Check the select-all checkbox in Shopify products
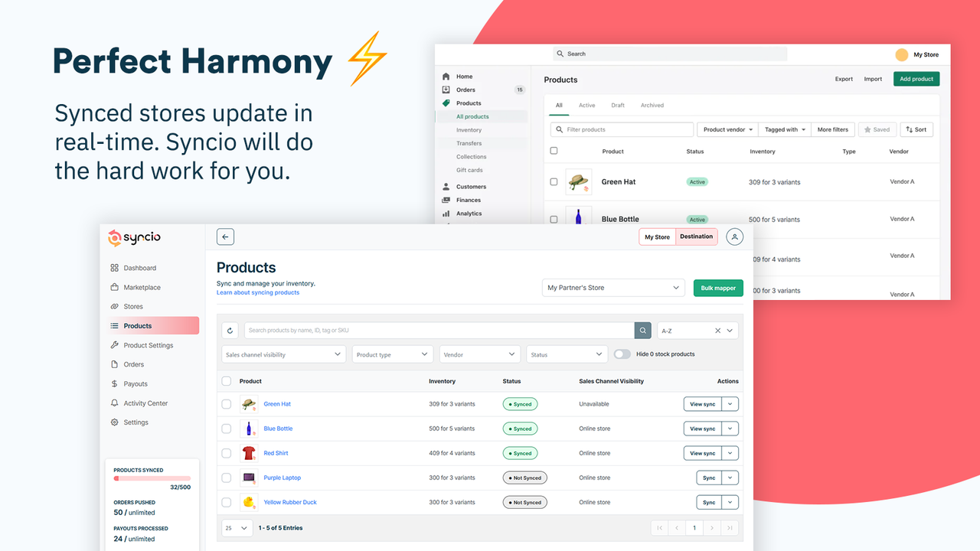The height and width of the screenshot is (551, 980). pyautogui.click(x=554, y=151)
